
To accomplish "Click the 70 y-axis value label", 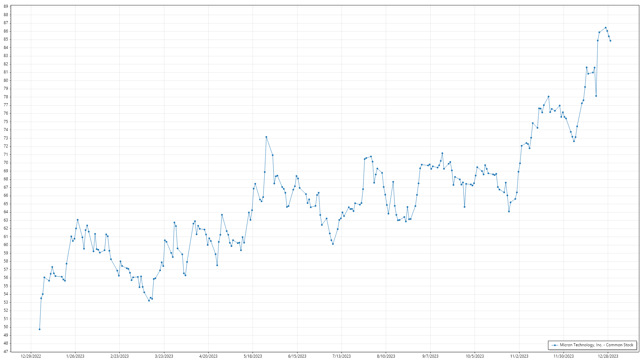I will point(6,163).
